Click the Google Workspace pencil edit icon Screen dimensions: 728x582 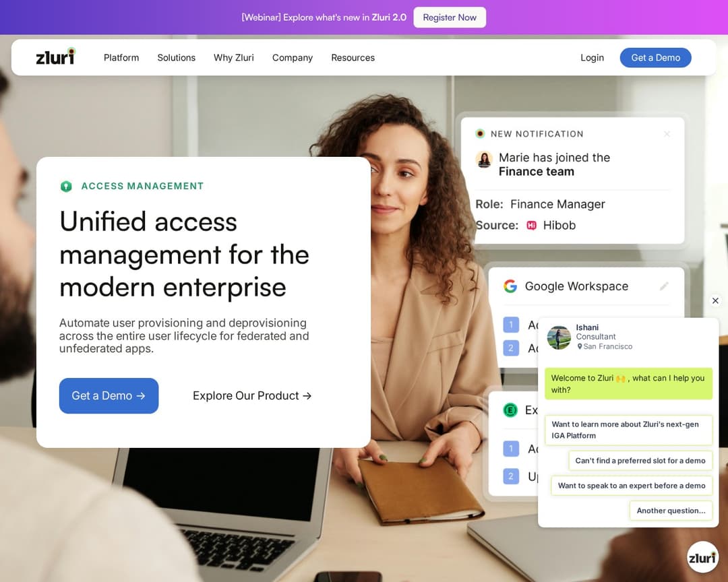(x=664, y=286)
